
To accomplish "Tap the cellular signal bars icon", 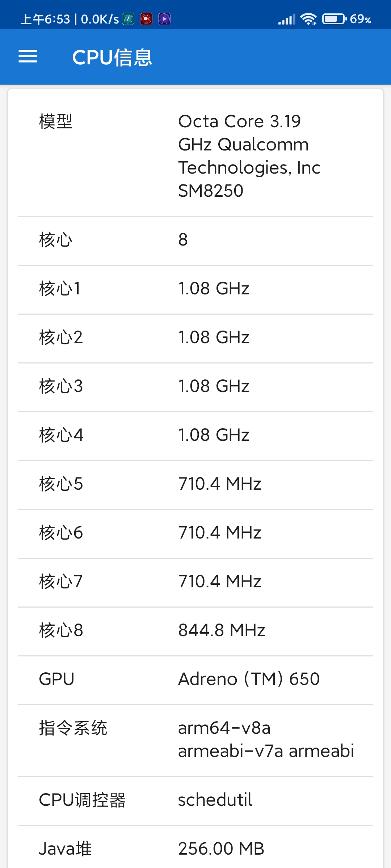I will tap(287, 19).
